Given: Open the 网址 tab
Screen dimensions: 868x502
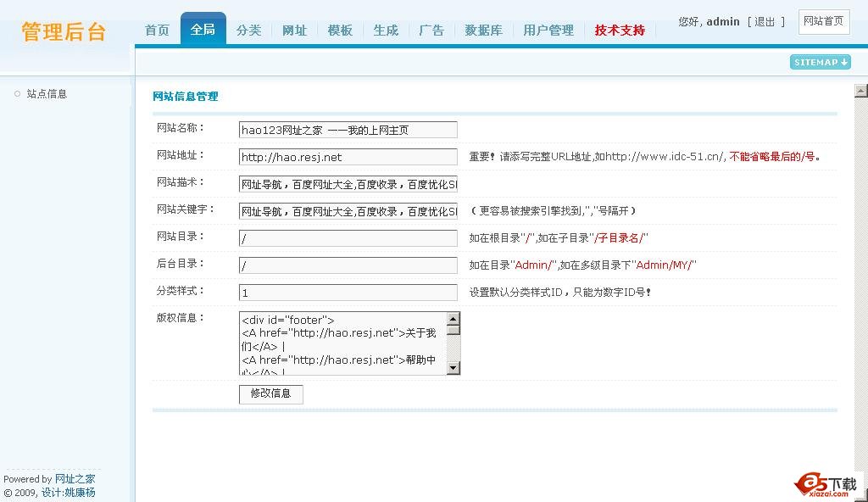Looking at the screenshot, I should [x=294, y=31].
